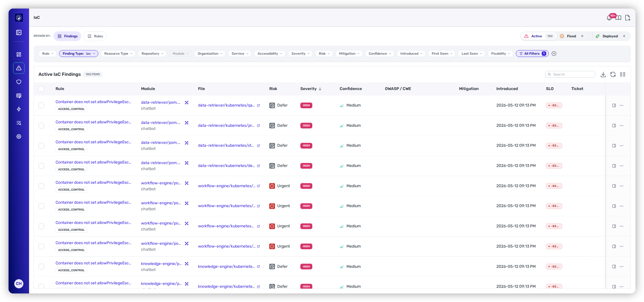This screenshot has width=644, height=302.
Task: Expand the Rule filter dropdown
Action: pyautogui.click(x=48, y=54)
